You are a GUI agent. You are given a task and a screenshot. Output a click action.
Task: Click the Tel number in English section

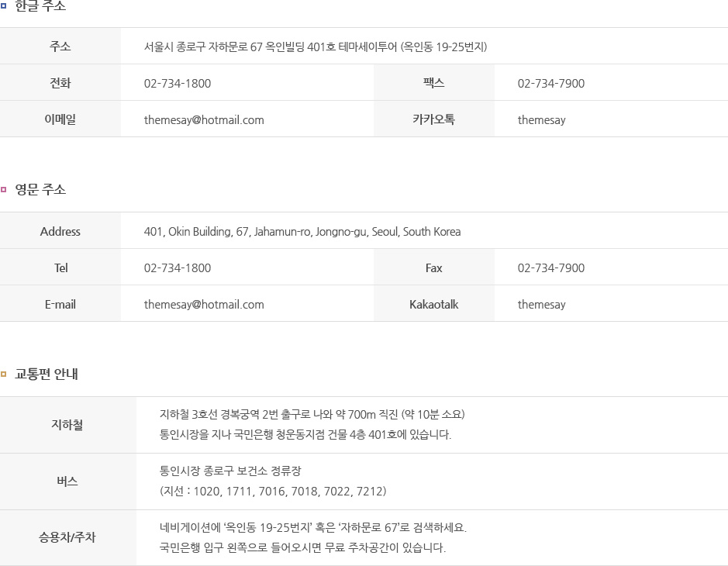[x=178, y=268]
